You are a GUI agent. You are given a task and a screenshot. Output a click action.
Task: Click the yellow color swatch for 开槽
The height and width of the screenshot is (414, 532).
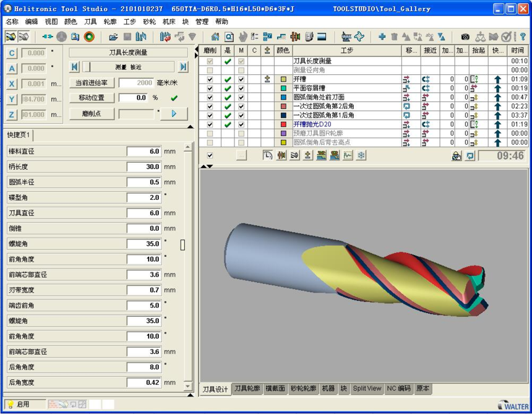(x=283, y=79)
